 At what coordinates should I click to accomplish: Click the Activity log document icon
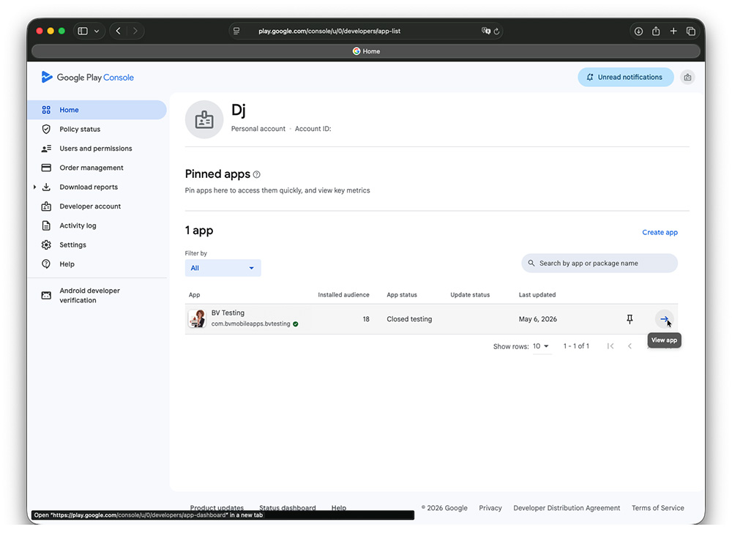coord(46,225)
